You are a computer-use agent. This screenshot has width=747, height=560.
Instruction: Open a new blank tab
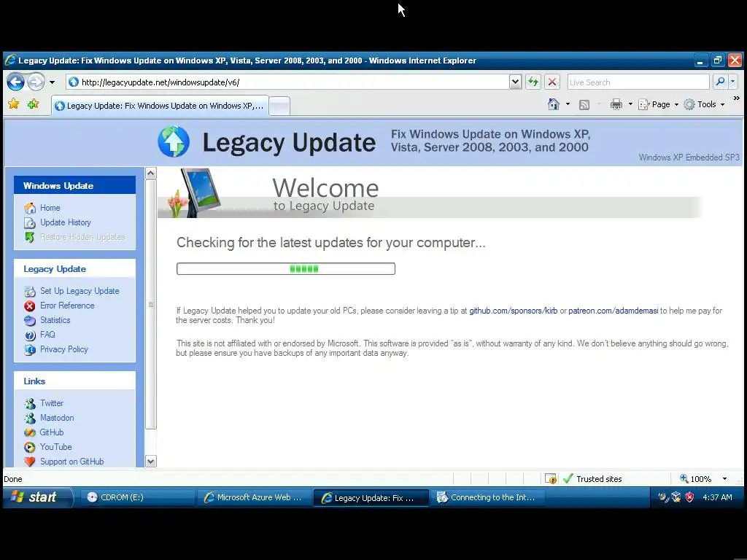279,106
